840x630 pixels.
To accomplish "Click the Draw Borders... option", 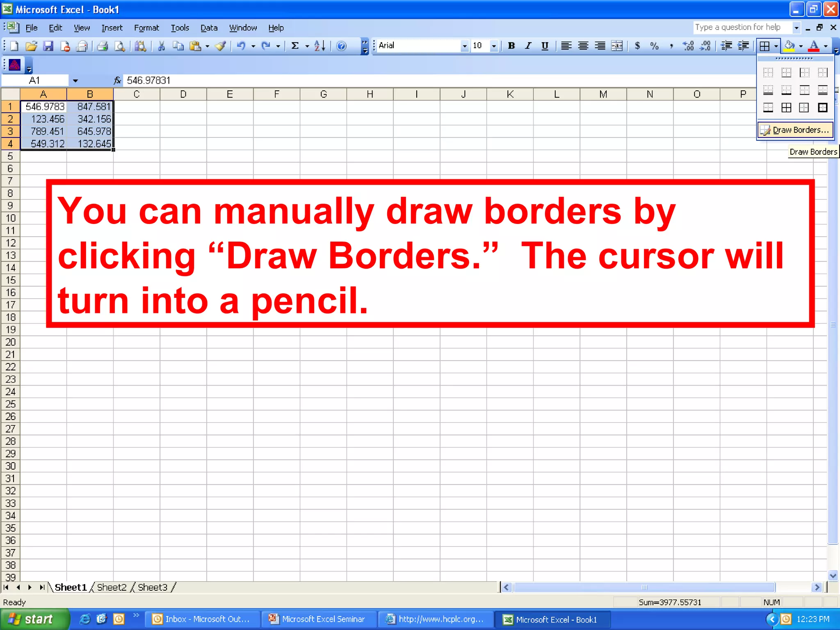I will (795, 130).
